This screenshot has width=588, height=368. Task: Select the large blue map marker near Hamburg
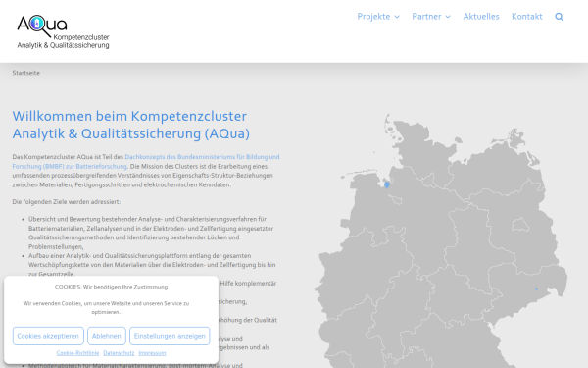click(x=387, y=184)
